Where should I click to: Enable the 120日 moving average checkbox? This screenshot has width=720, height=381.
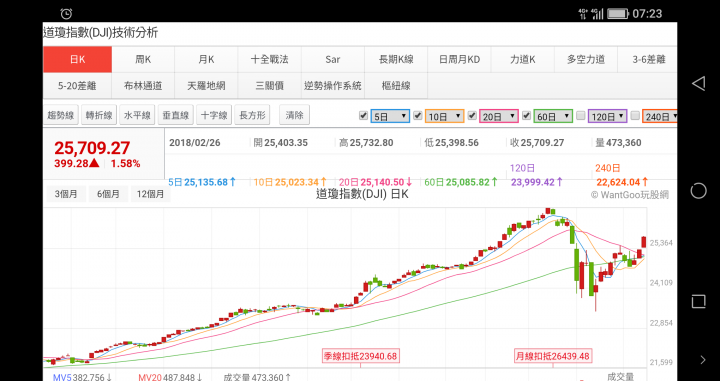pyautogui.click(x=580, y=116)
